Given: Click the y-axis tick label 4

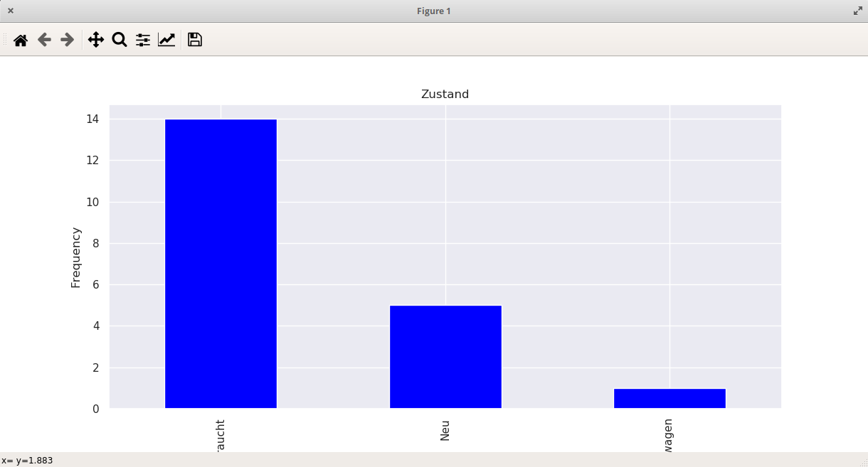Looking at the screenshot, I should tap(96, 326).
